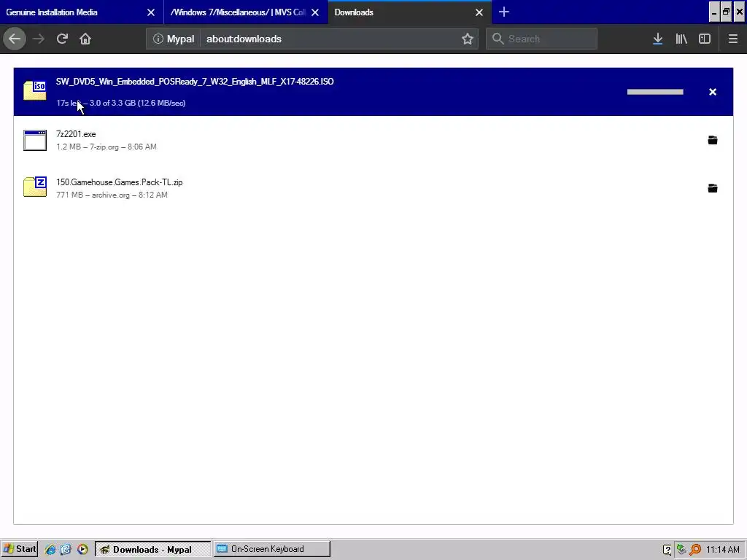
Task: Cancel the POSReady ISO download
Action: click(712, 92)
